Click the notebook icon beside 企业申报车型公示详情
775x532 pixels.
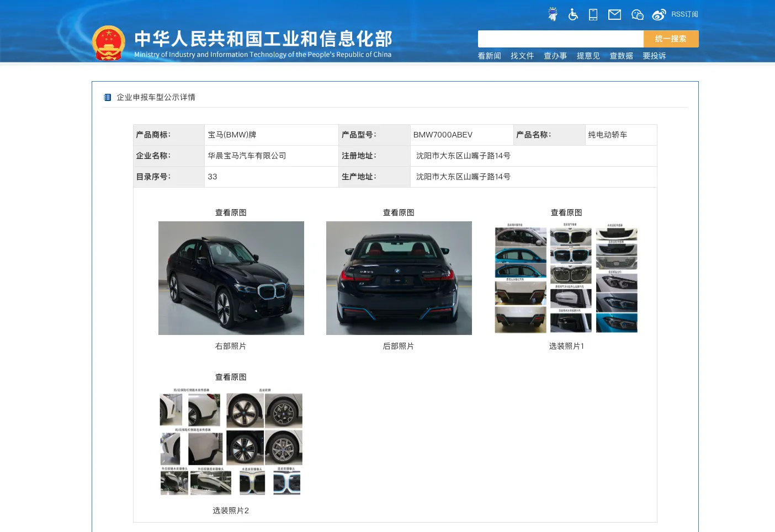(108, 97)
